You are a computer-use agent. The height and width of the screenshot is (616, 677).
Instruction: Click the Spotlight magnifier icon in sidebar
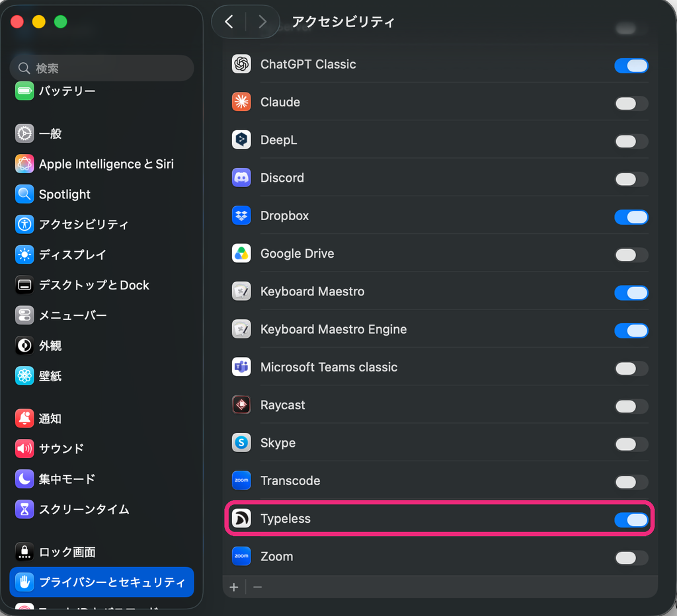click(x=24, y=194)
